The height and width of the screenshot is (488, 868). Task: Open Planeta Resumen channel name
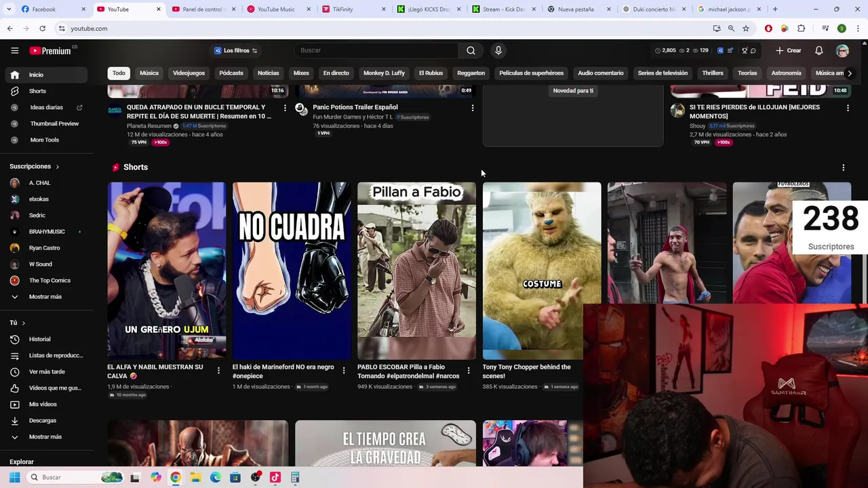point(149,125)
